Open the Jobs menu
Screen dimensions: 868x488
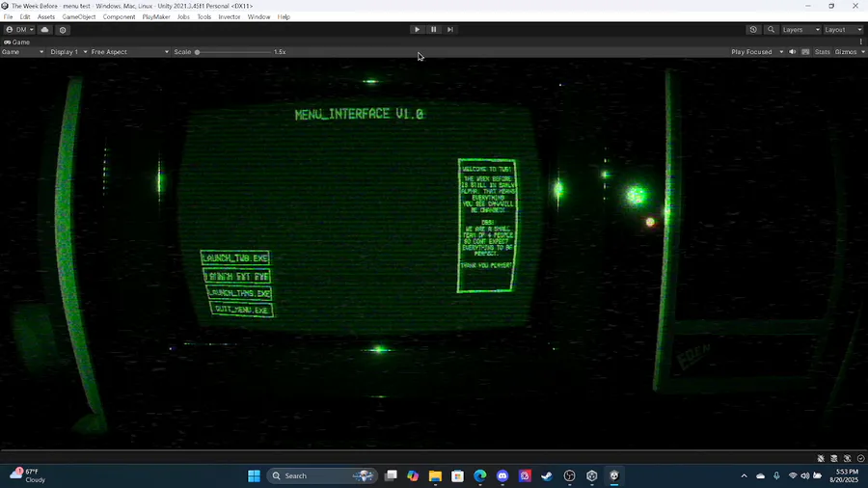[183, 17]
